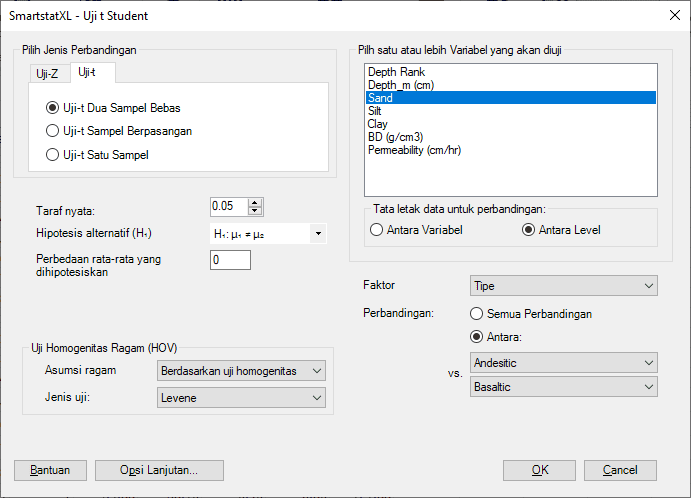Screen dimensions: 691x498
Task: Choose Uji-t Satu Sampel radio button
Action: (x=53, y=155)
